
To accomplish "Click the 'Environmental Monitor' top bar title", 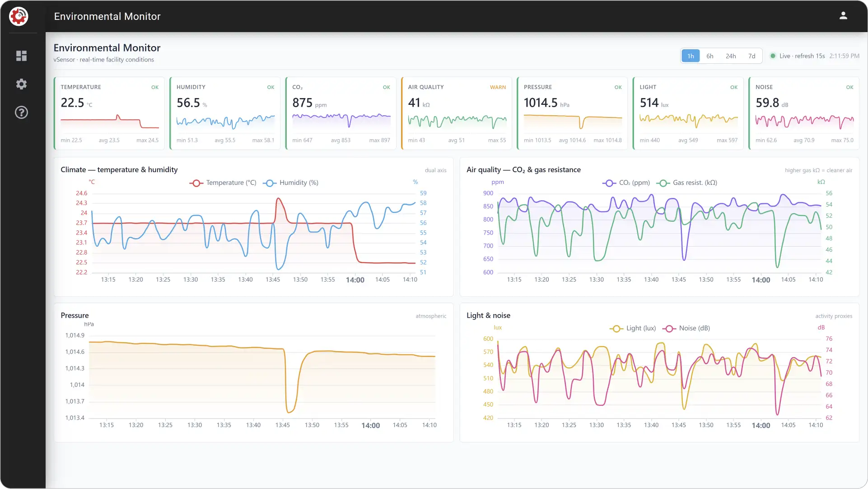I will pyautogui.click(x=107, y=16).
